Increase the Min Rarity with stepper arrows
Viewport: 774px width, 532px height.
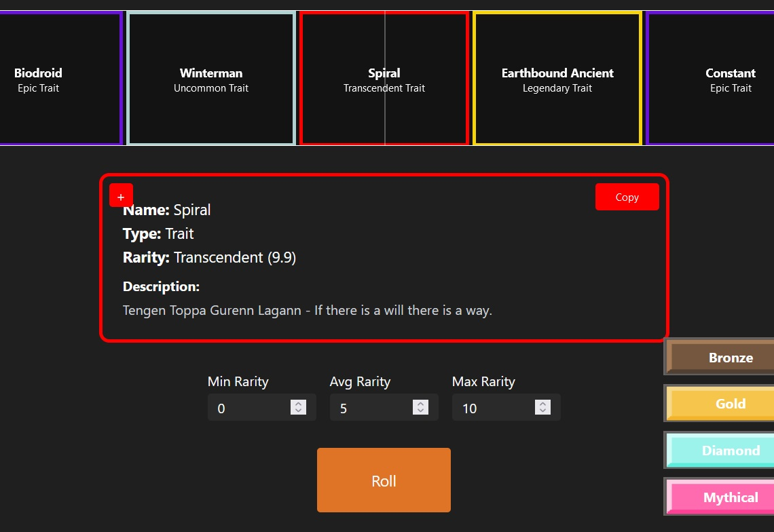298,404
